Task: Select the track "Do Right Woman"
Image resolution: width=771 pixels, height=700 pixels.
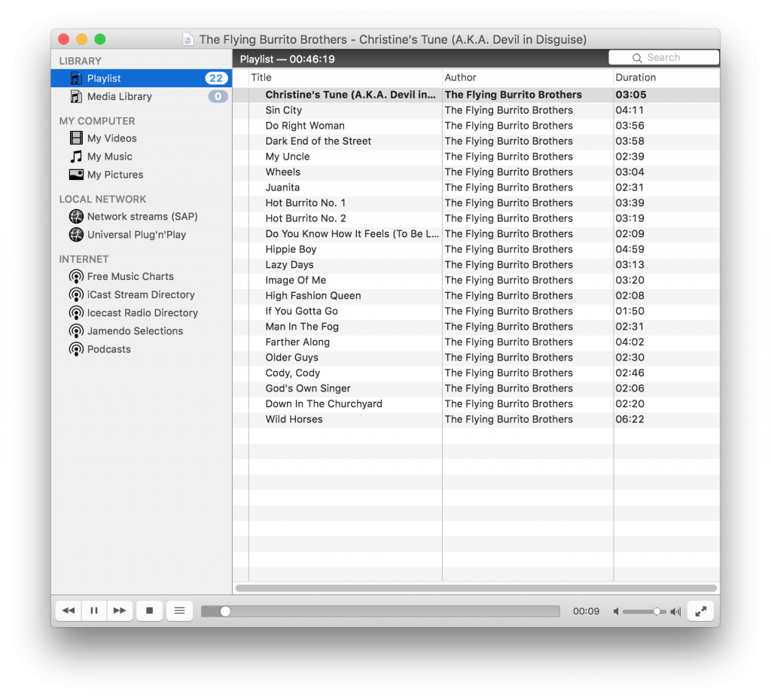Action: (476, 126)
